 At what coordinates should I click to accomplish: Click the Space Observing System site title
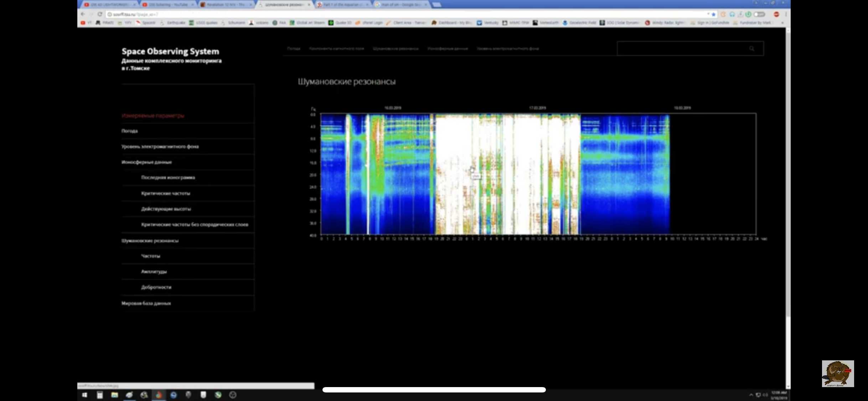[170, 51]
